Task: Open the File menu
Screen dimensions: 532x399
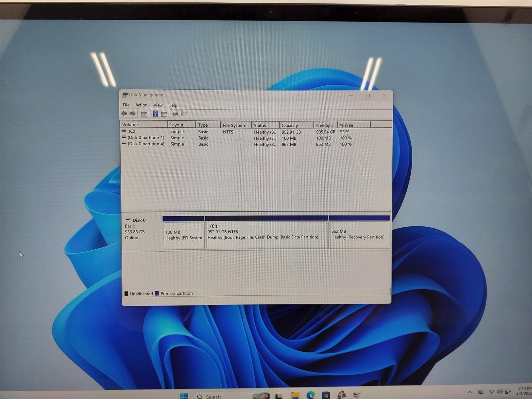Action: (x=126, y=105)
